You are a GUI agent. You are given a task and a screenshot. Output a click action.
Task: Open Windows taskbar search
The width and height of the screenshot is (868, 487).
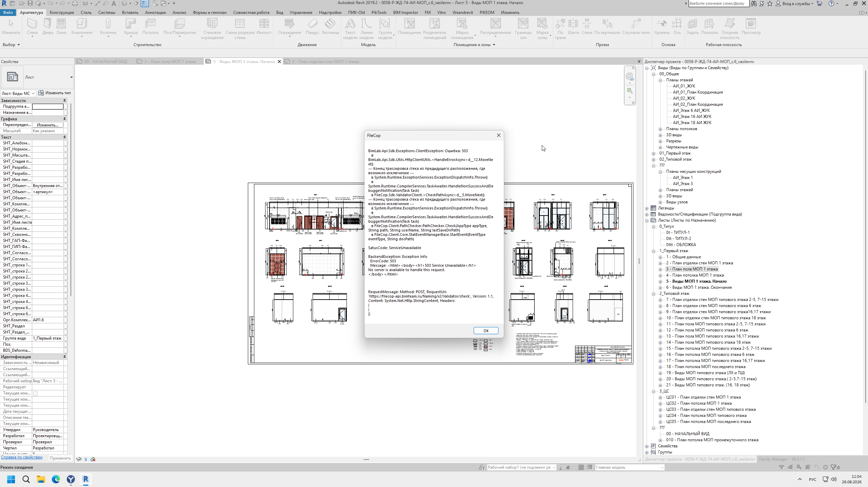pyautogui.click(x=26, y=479)
